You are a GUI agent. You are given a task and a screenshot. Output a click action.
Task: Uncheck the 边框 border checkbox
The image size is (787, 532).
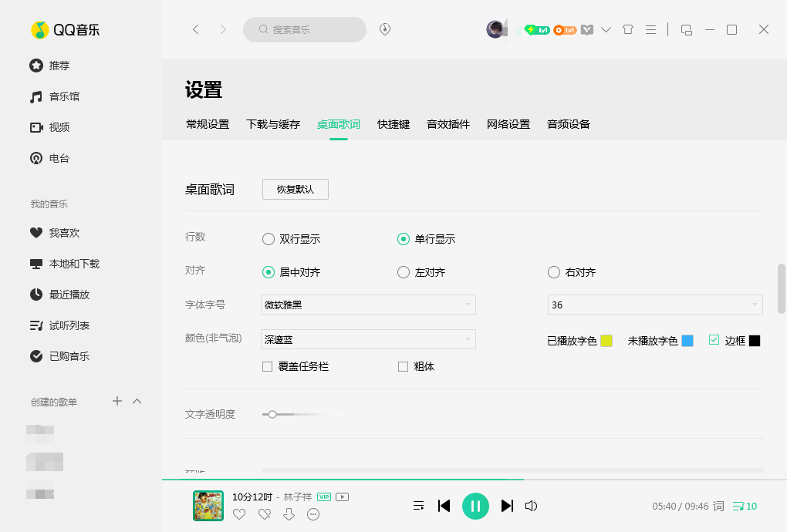(714, 340)
